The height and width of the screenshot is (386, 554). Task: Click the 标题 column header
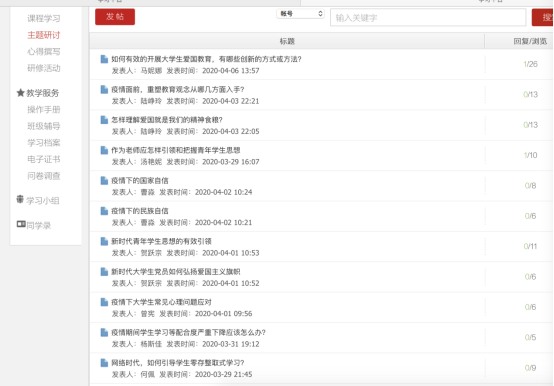coord(287,41)
